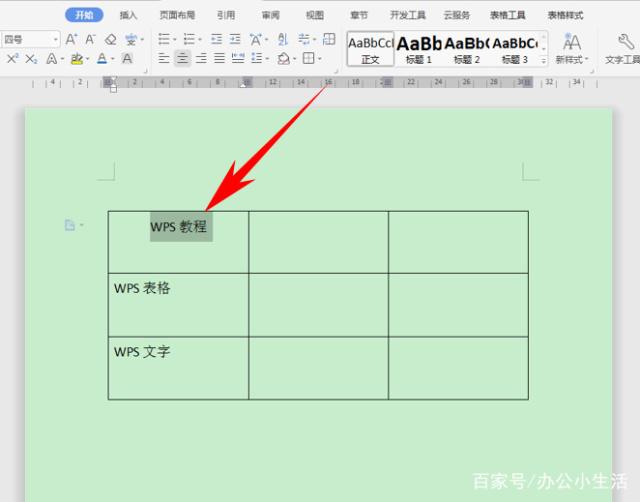Click the phonetic guide (拼音) icon

click(131, 40)
